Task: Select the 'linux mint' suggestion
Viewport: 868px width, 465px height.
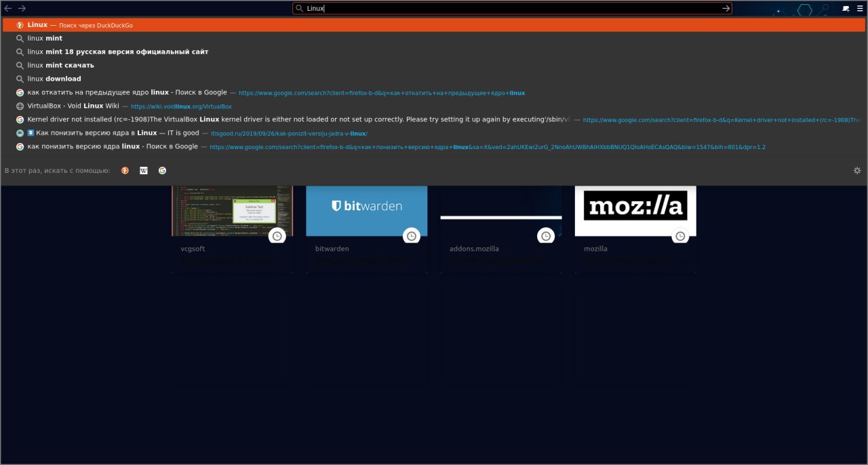Action: coord(434,38)
